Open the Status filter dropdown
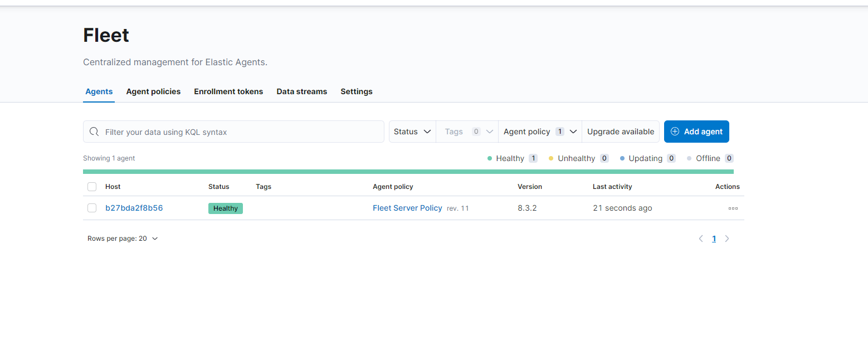 [412, 132]
